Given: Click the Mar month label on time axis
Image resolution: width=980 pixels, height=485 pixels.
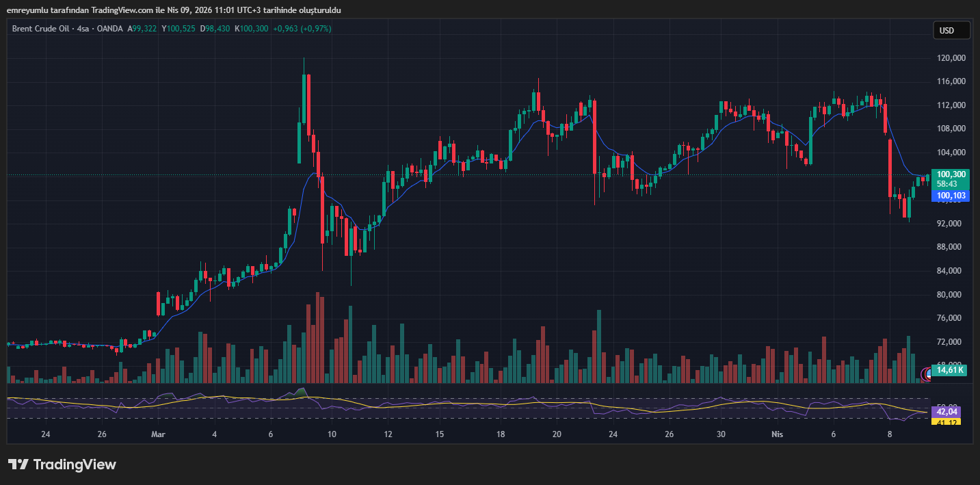Looking at the screenshot, I should pos(158,434).
